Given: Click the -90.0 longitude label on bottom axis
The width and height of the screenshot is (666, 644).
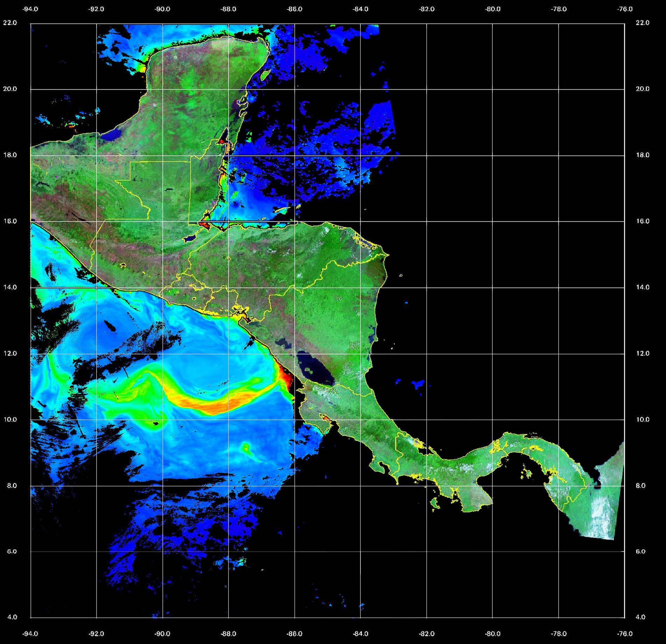Looking at the screenshot, I should (162, 633).
